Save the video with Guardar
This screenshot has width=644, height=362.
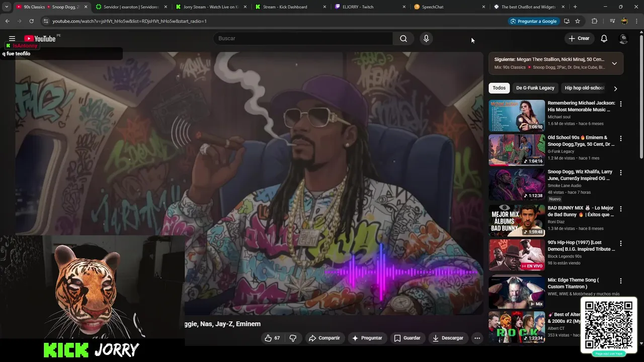(407, 338)
